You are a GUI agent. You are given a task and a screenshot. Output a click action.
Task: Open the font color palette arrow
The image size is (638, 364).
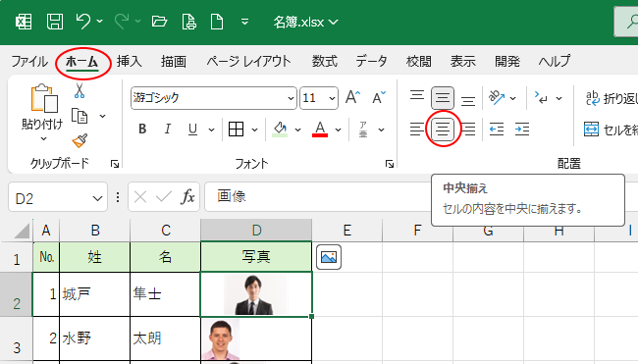(338, 130)
